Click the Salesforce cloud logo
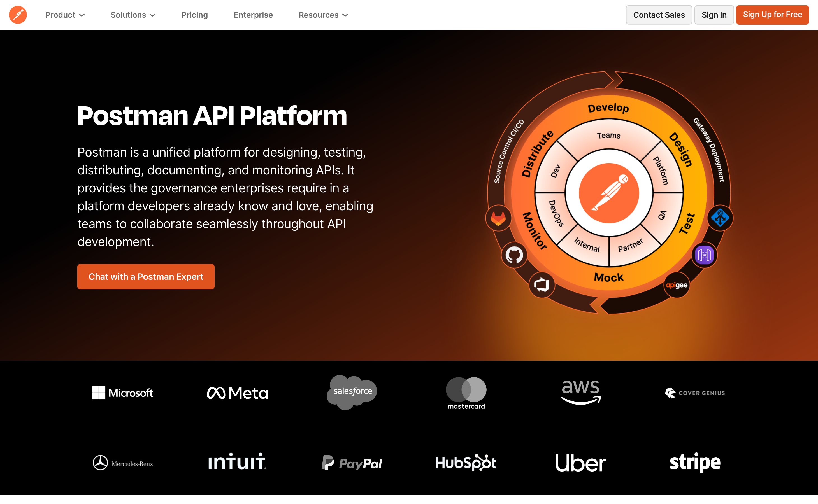 point(352,392)
